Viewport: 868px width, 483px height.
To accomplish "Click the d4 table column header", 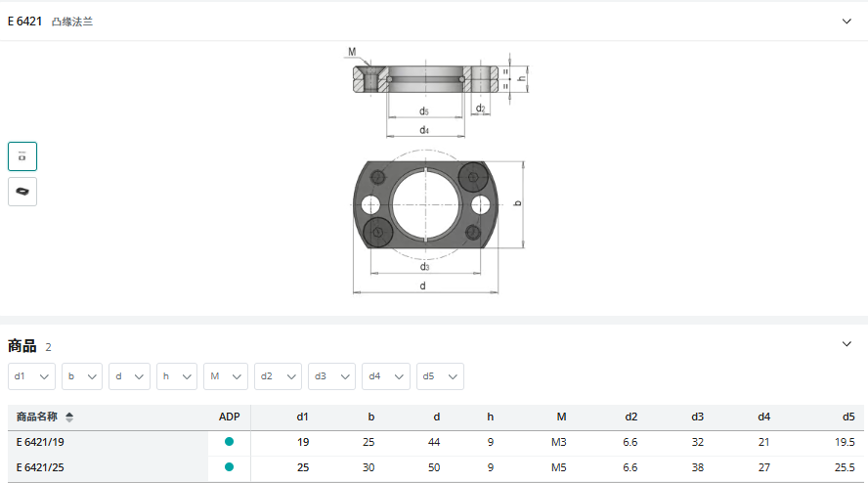I will pyautogui.click(x=764, y=417).
